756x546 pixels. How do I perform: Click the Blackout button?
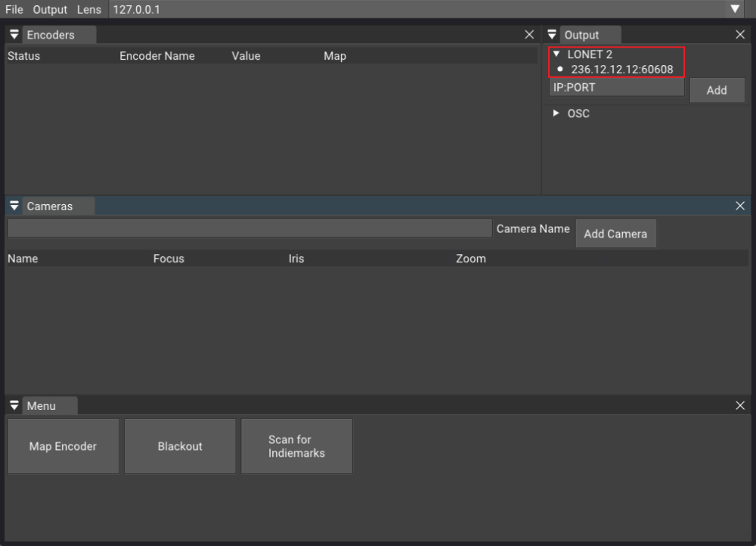coord(180,446)
